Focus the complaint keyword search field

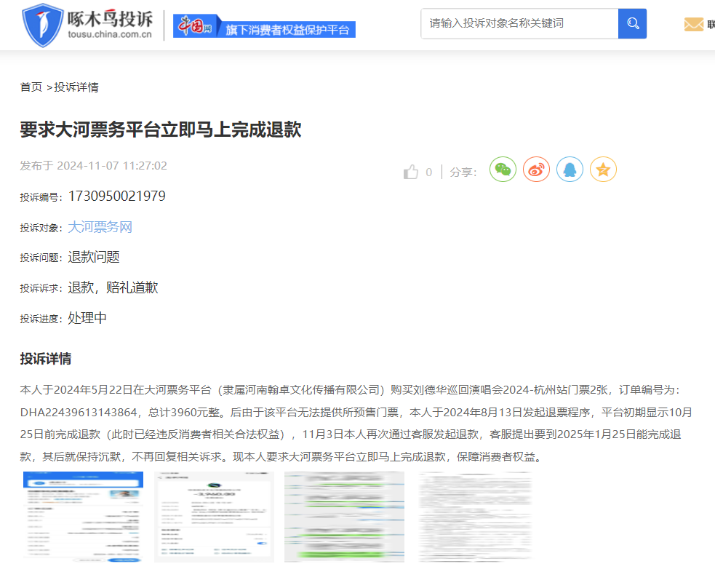coord(519,23)
